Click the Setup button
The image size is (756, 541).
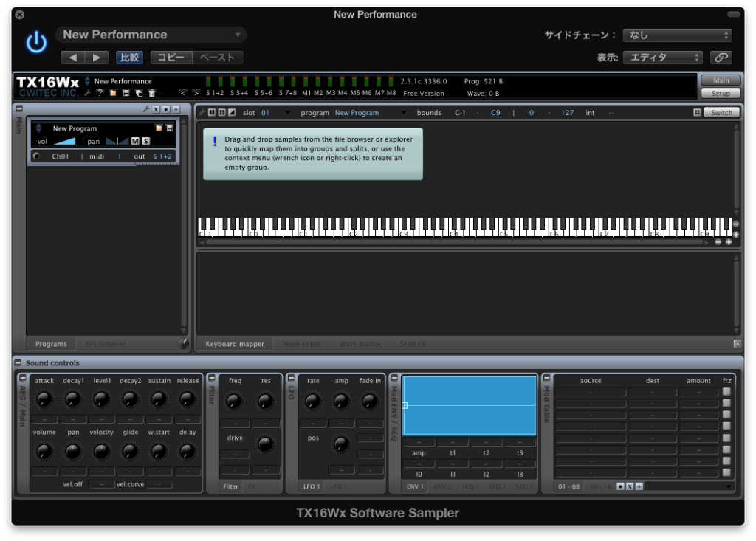[x=721, y=94]
